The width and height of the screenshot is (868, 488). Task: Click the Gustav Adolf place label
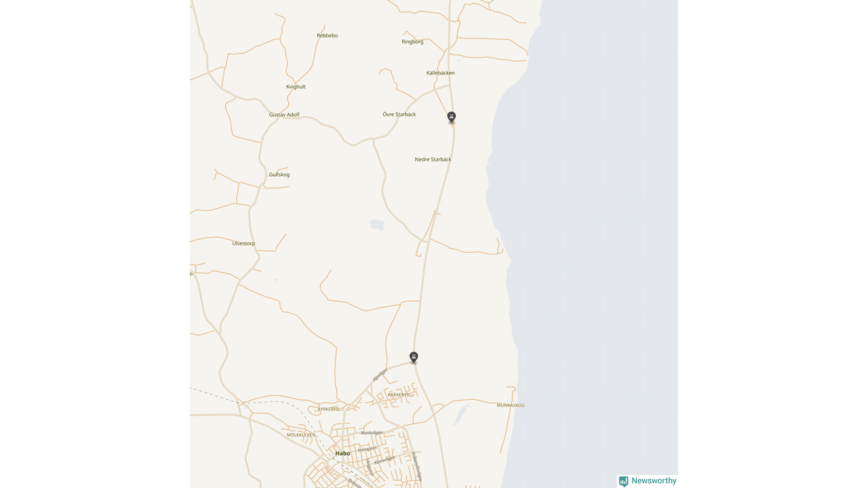pyautogui.click(x=284, y=115)
